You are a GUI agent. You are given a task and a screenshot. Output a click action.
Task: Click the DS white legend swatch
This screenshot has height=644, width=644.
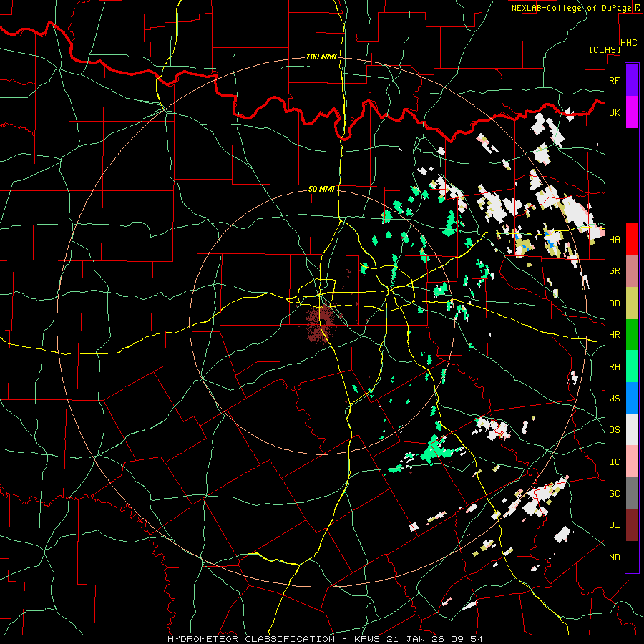tap(632, 429)
